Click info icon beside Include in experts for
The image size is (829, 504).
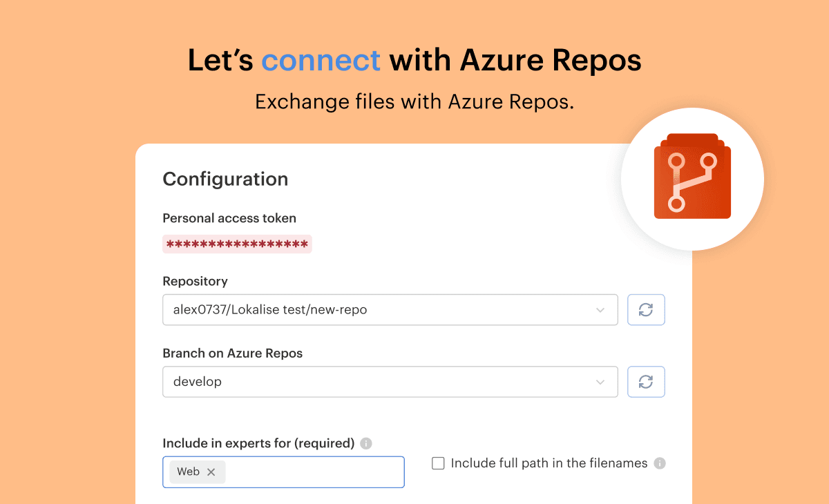click(366, 443)
